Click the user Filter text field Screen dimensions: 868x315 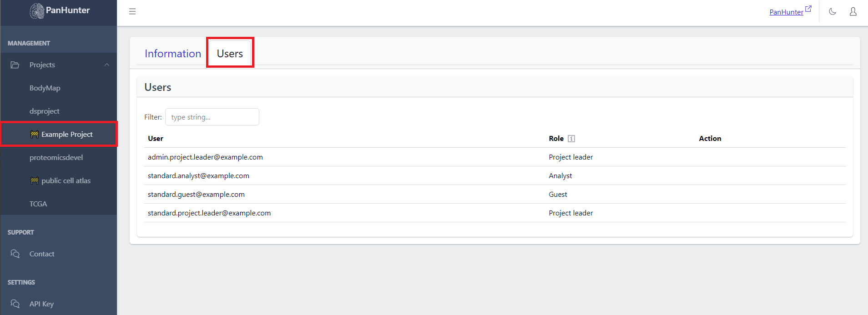(x=212, y=117)
